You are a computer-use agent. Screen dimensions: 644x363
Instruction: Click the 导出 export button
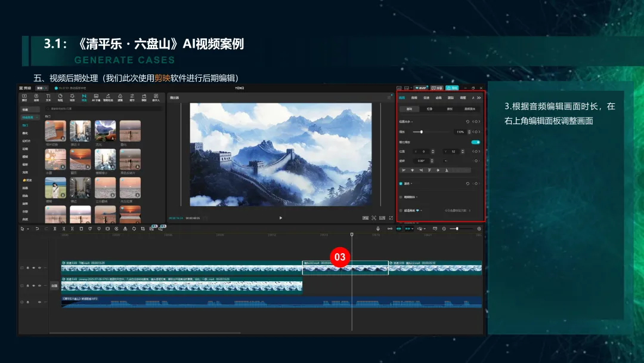click(x=452, y=88)
